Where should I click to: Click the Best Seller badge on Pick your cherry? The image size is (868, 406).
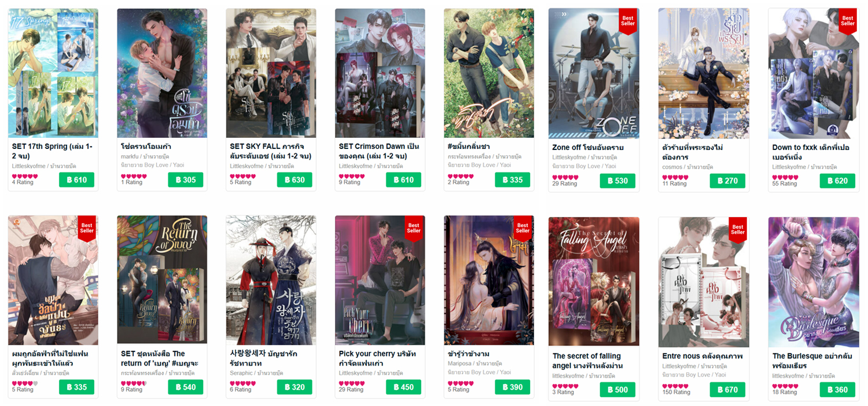coord(413,228)
